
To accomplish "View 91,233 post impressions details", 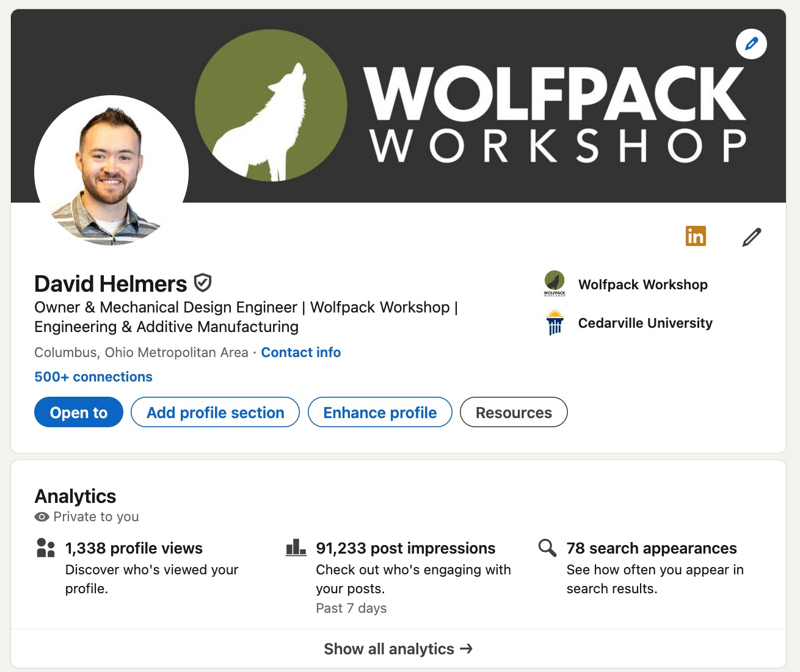I will pyautogui.click(x=405, y=548).
